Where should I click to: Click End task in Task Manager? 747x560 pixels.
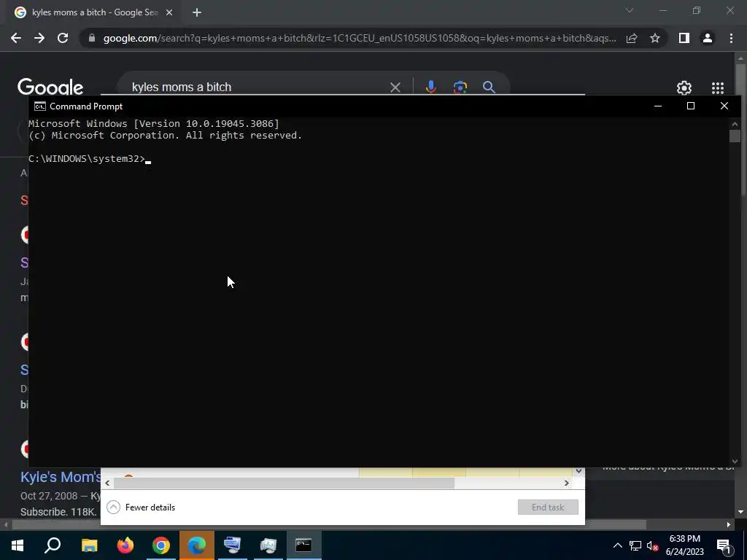pyautogui.click(x=548, y=507)
